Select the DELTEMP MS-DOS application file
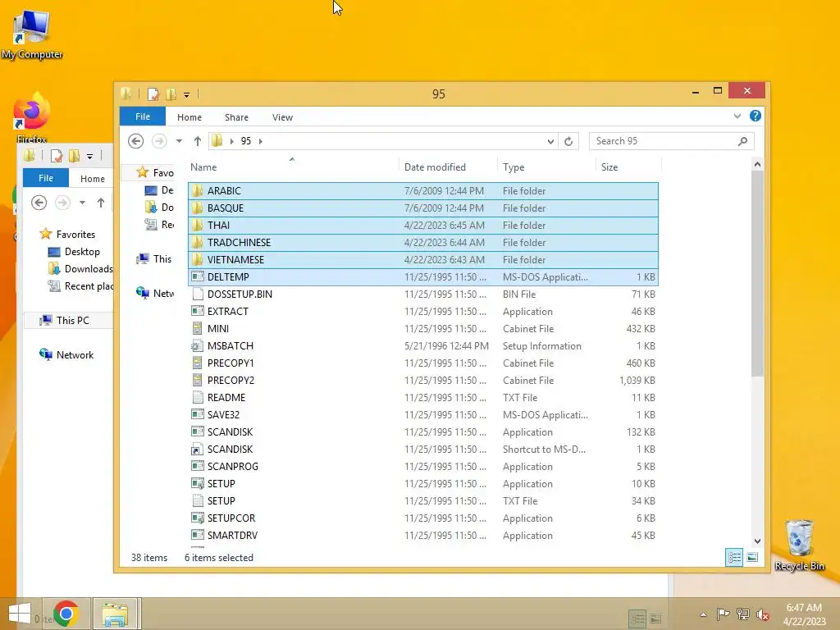The image size is (840, 630). [x=423, y=277]
